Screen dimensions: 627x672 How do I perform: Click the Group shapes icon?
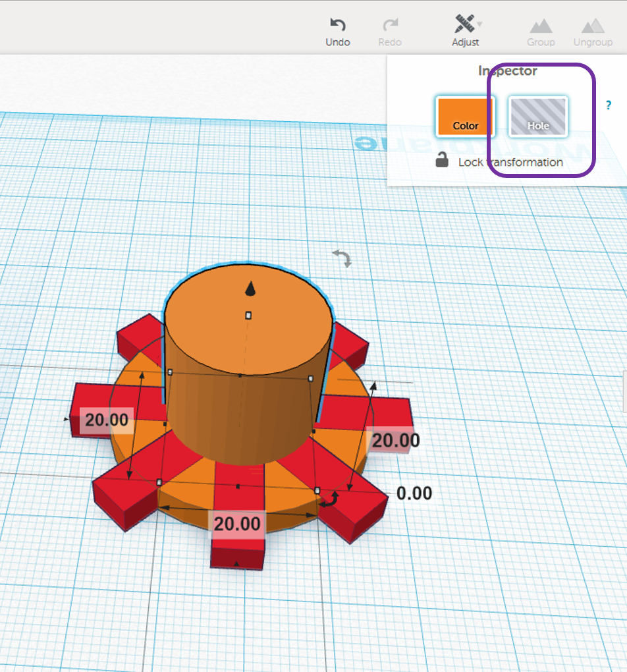tap(541, 32)
